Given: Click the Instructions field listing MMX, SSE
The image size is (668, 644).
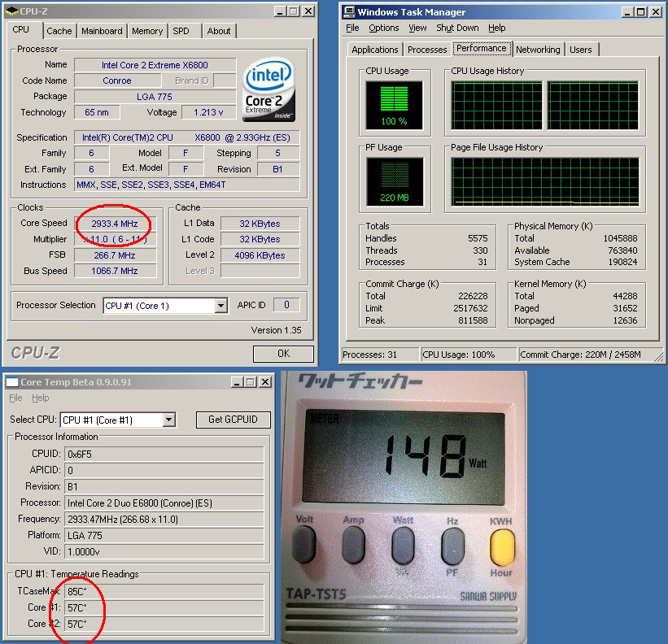Looking at the screenshot, I should 187,185.
